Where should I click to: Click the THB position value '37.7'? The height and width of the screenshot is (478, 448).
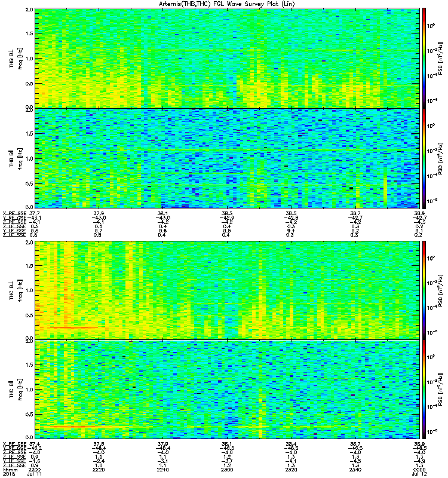coord(35,213)
